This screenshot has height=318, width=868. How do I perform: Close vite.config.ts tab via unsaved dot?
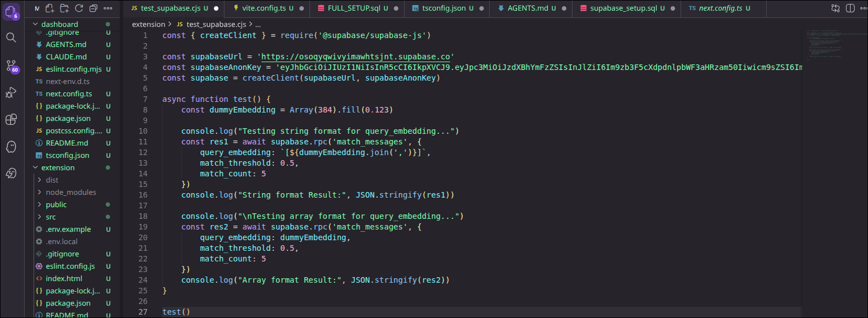coord(301,8)
